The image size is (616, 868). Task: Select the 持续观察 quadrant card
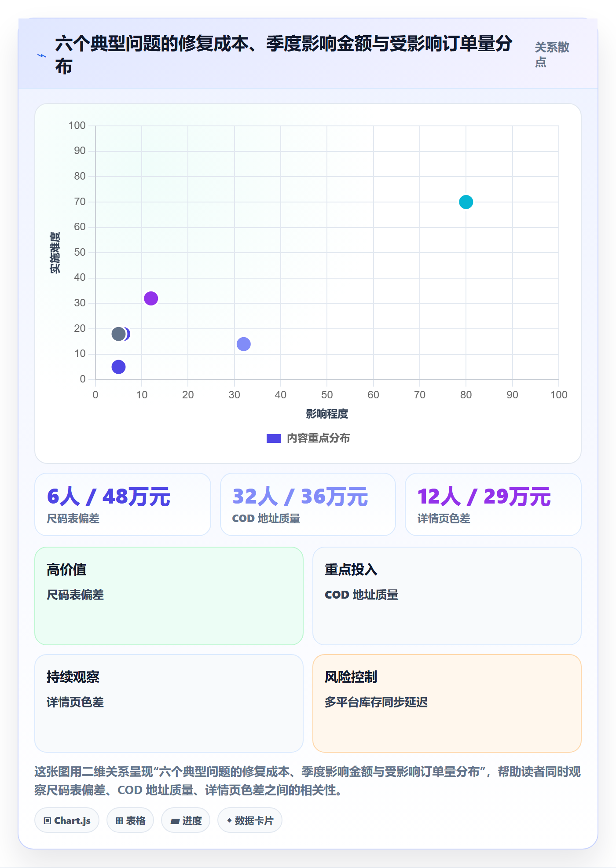169,703
